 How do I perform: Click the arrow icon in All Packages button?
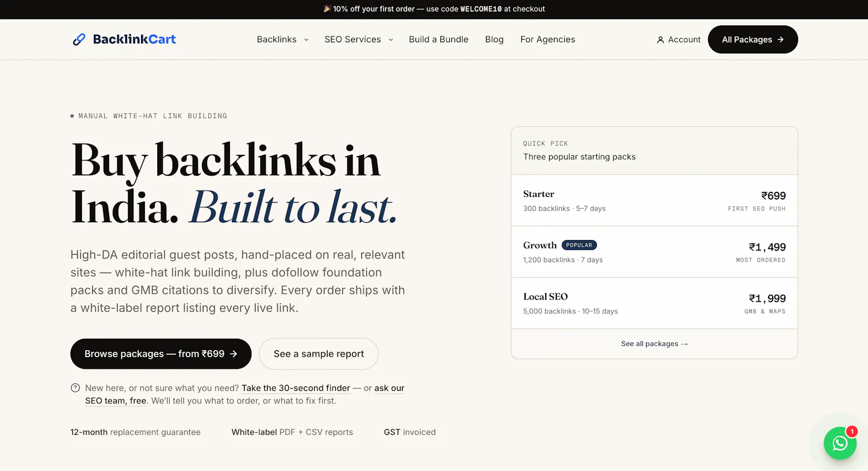781,40
